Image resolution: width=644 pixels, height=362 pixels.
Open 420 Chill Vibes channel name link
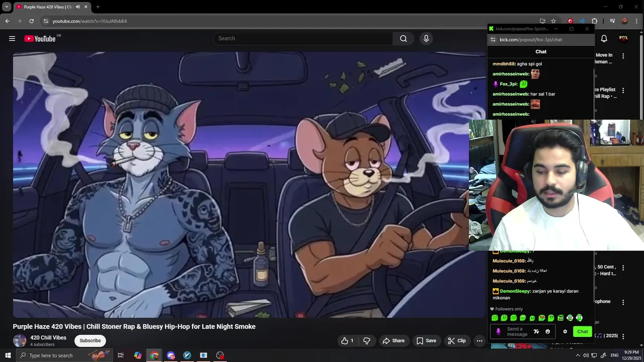[48, 337]
